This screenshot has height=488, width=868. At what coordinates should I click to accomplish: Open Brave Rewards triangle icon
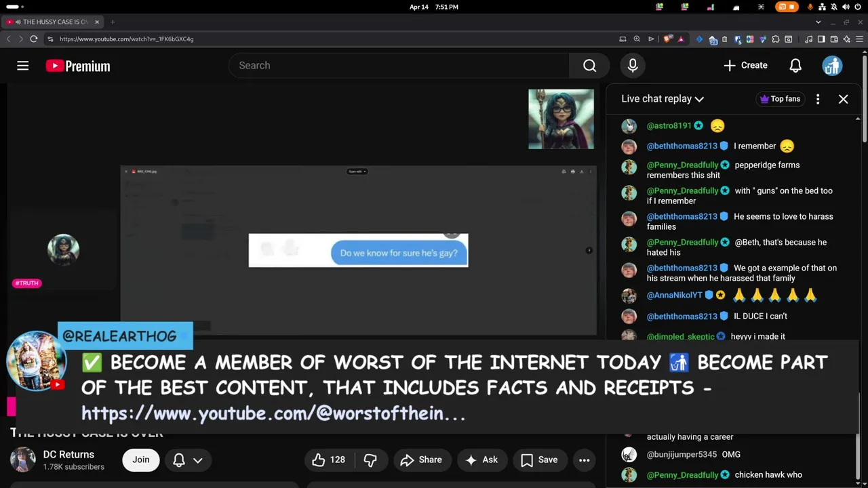(x=681, y=39)
